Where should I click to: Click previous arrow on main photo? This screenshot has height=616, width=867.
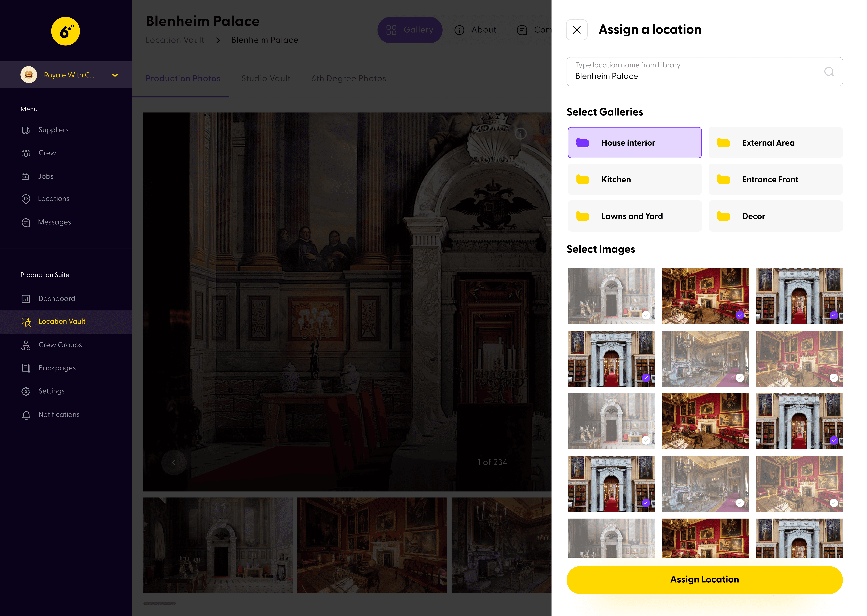pos(174,462)
